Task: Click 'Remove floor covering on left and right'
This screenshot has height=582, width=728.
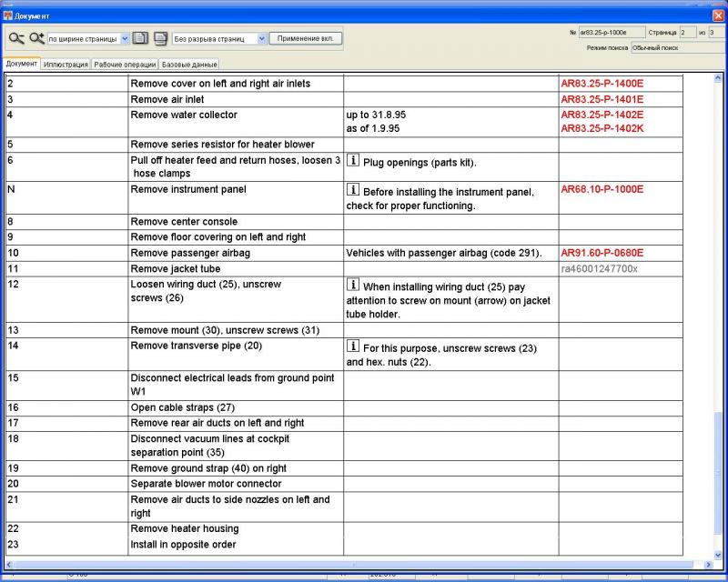Action: coord(218,237)
